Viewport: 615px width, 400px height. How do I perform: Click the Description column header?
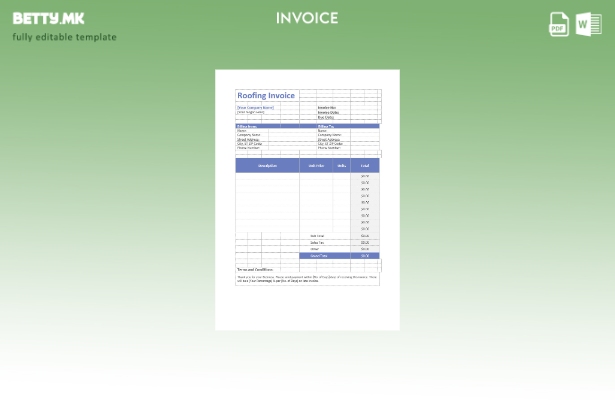click(x=267, y=165)
